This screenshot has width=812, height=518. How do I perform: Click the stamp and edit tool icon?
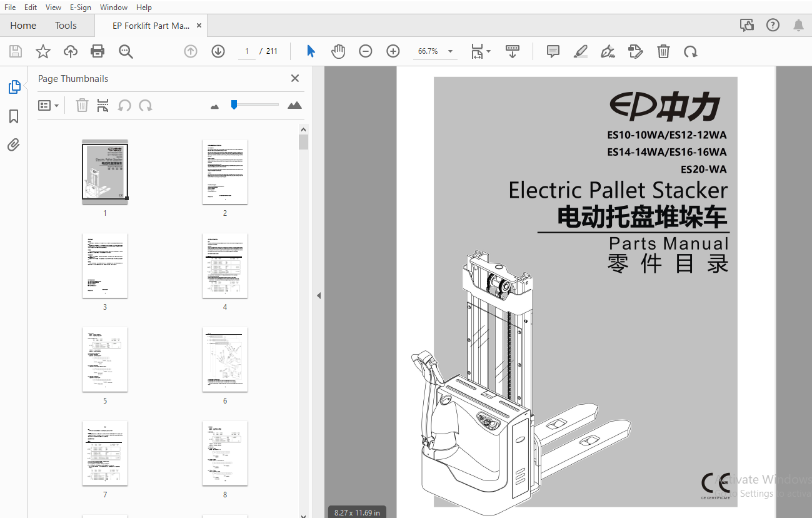[x=636, y=51]
